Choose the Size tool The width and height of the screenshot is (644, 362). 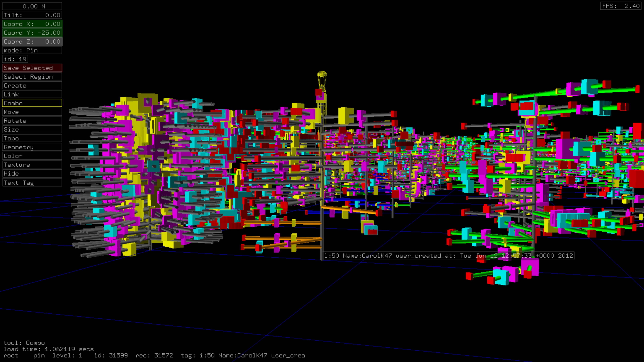32,129
